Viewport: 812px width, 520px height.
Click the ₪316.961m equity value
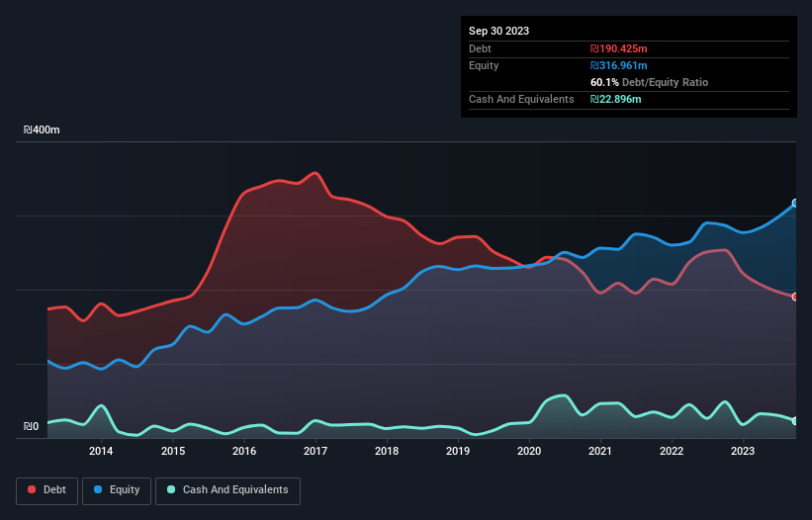[619, 65]
